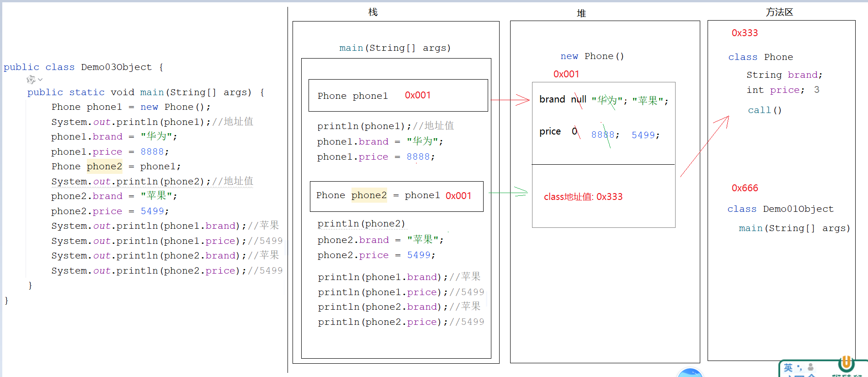Toggle the 英 input language indicator
Image resolution: width=868 pixels, height=377 pixels.
[788, 368]
